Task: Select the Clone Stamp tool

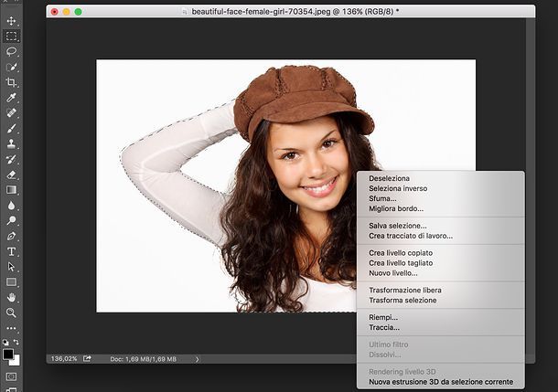Action: [12, 143]
